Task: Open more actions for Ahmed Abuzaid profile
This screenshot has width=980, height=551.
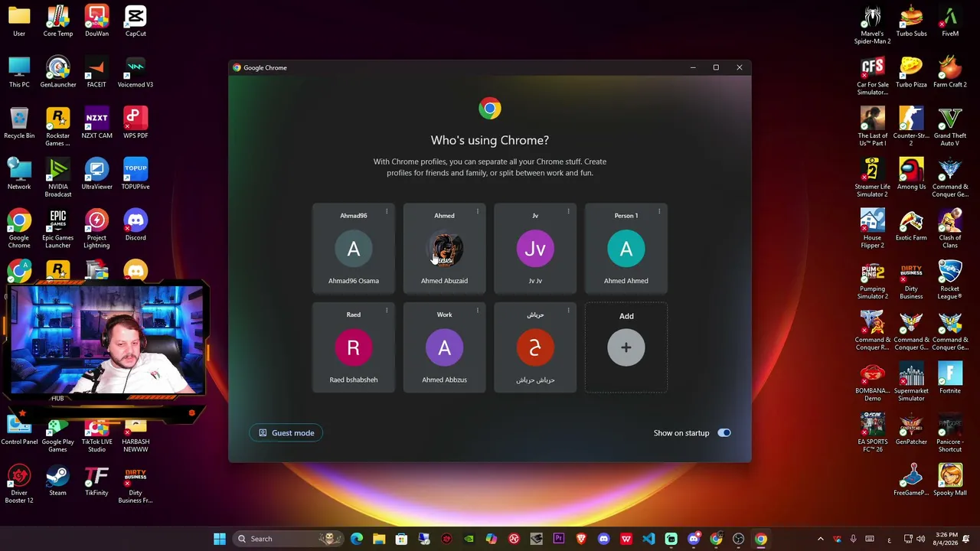Action: point(478,212)
